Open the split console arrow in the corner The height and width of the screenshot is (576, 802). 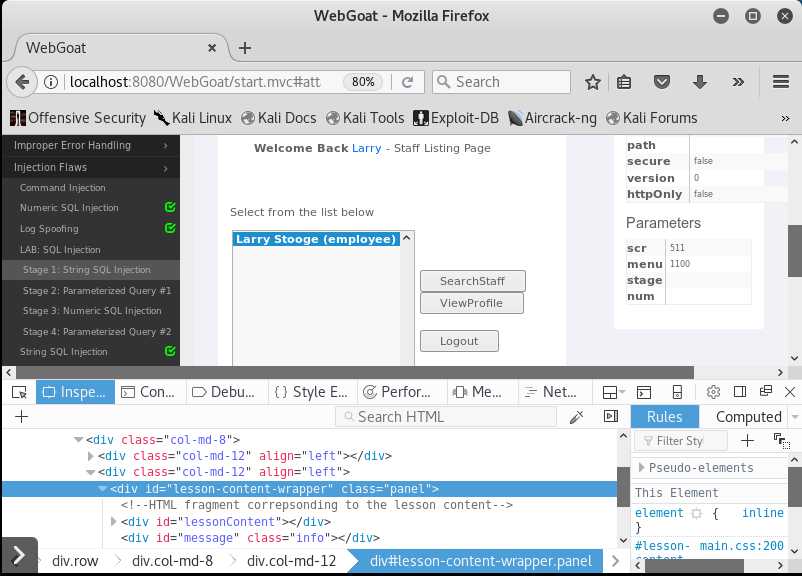click(19, 555)
